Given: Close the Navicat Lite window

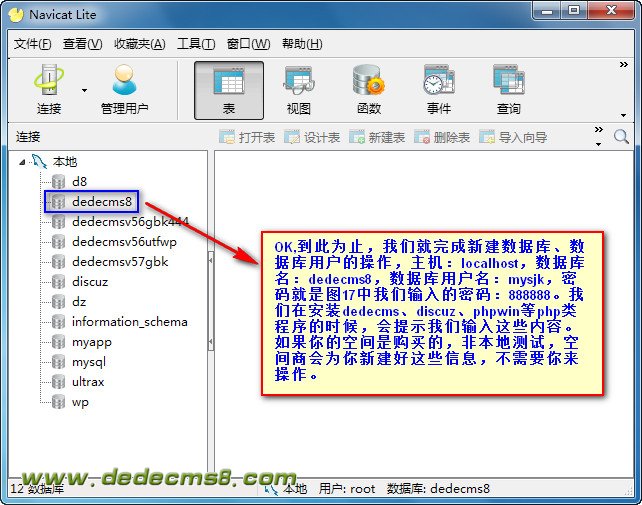Looking at the screenshot, I should point(611,11).
